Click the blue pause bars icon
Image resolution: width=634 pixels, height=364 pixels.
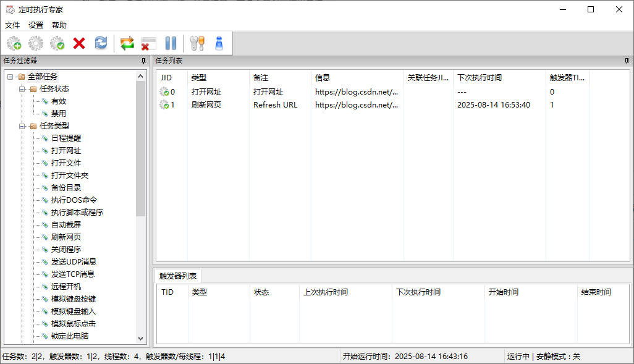point(171,43)
